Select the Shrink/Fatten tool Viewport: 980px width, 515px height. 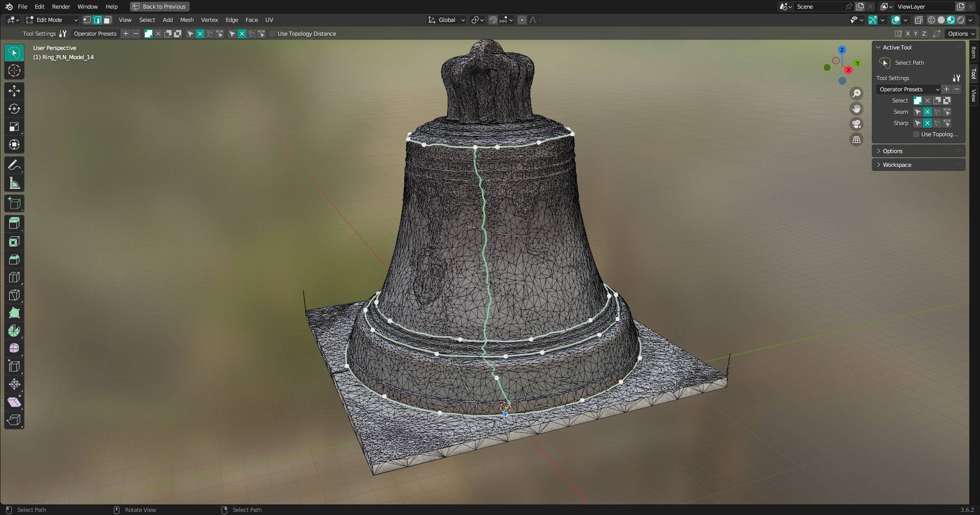click(14, 384)
